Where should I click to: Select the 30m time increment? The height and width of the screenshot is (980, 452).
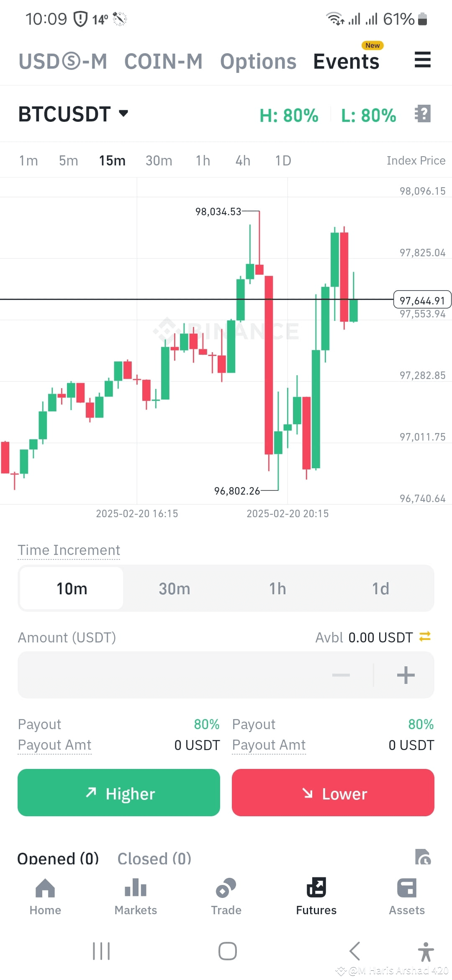175,588
